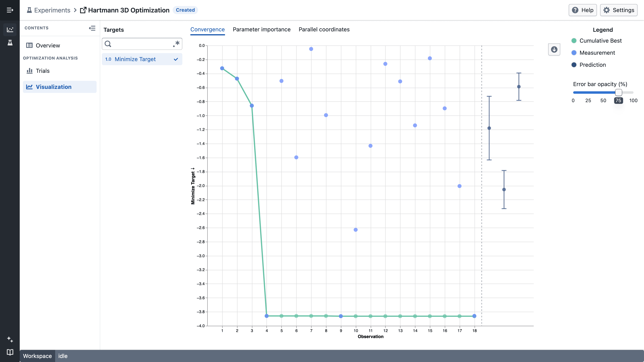
Task: Open the AI sparkle assistant icon
Action: pos(10,339)
